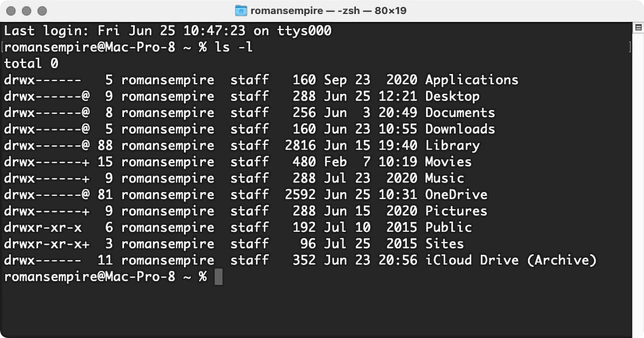Click the Desktop directory name in listing
This screenshot has height=338, width=644.
(x=452, y=97)
